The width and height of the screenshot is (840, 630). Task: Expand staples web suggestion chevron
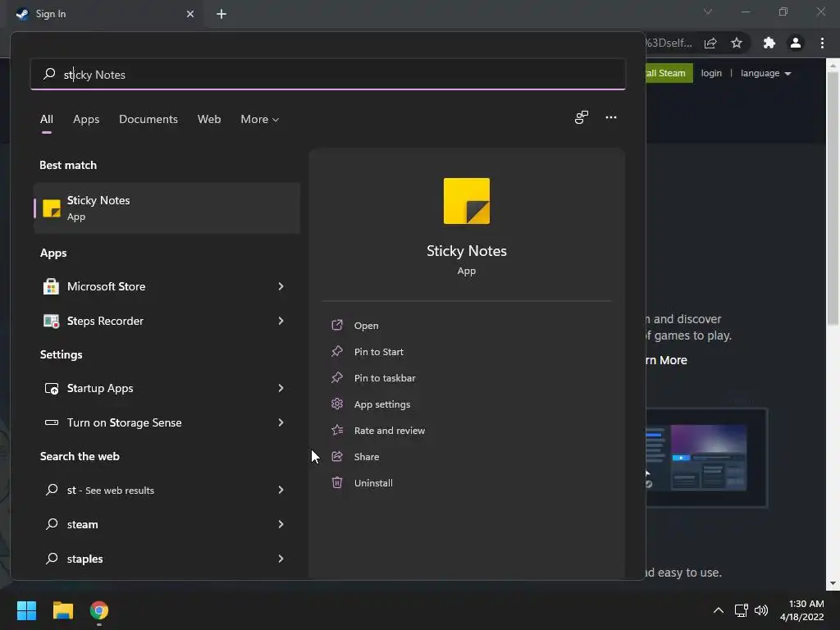click(x=281, y=558)
